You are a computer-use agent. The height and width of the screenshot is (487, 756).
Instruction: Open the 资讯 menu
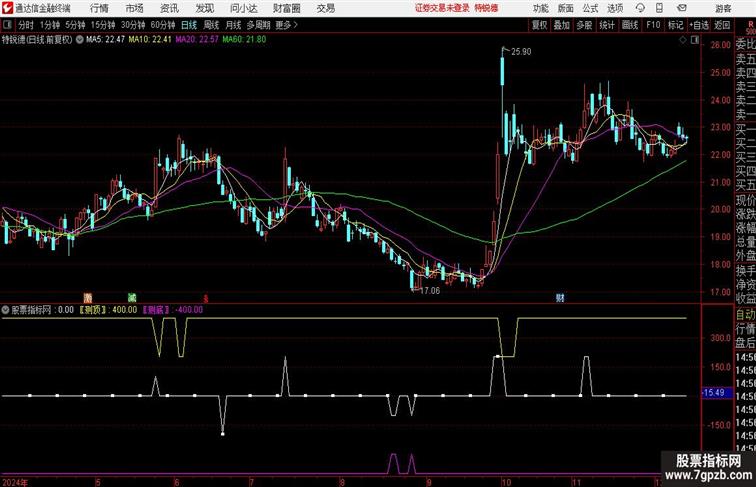click(x=169, y=8)
